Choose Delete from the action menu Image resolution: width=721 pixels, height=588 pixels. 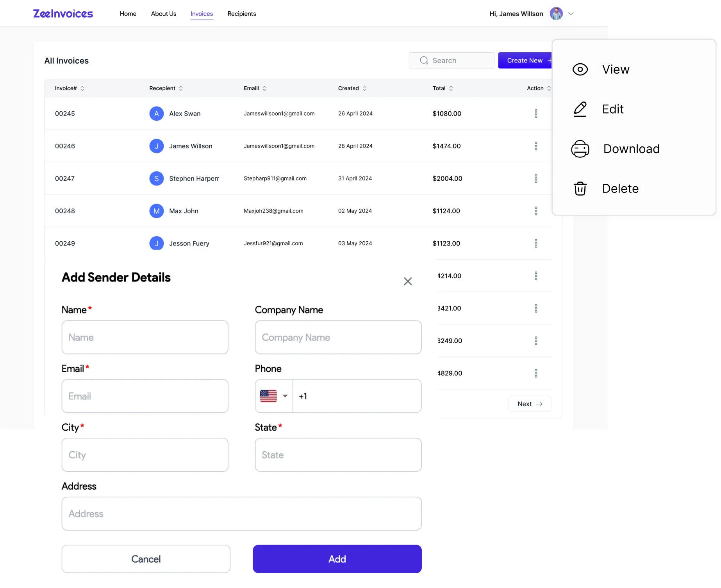(605, 189)
